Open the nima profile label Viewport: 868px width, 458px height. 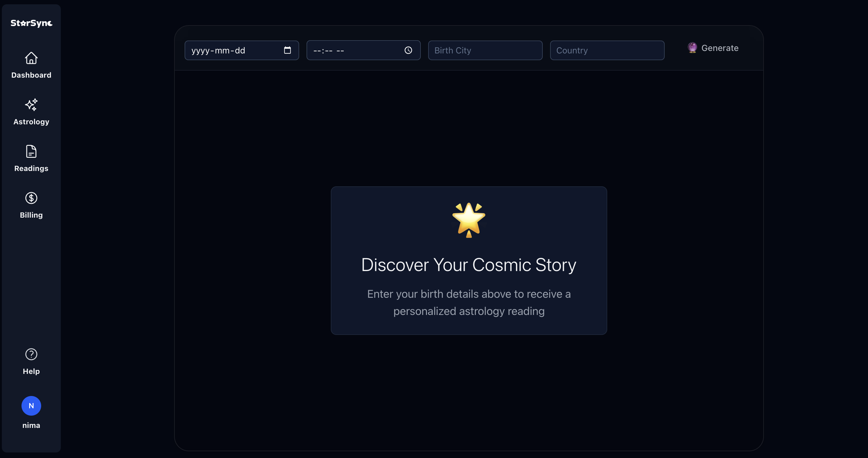[x=31, y=425]
